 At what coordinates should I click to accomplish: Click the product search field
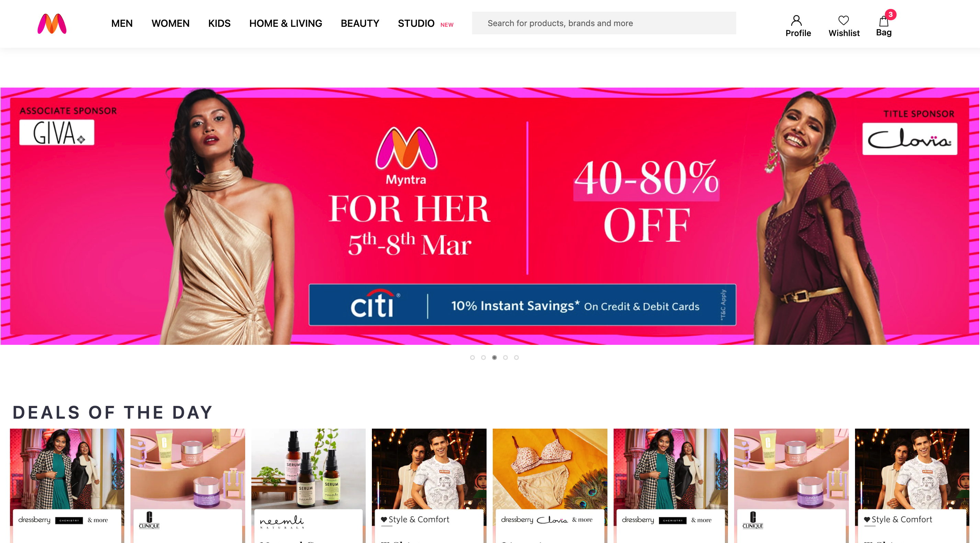604,23
